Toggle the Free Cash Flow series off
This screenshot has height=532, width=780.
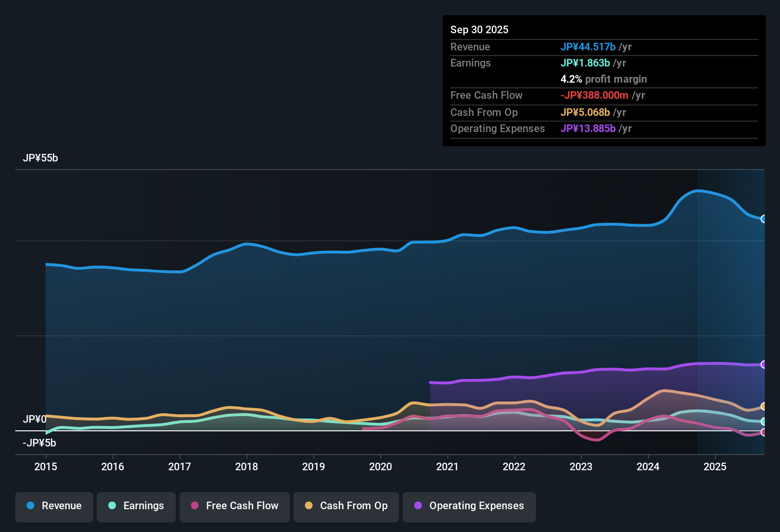pyautogui.click(x=234, y=506)
